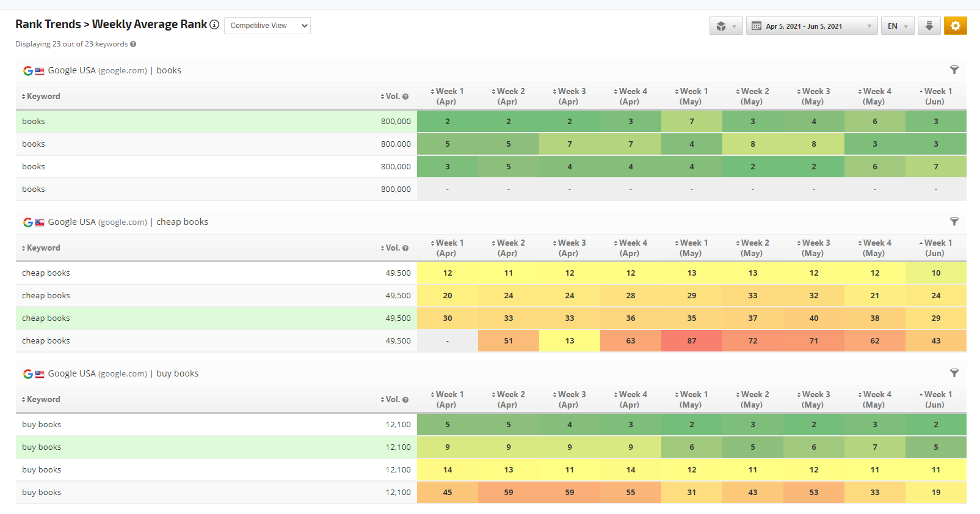Click Vol. help icon in books table
The width and height of the screenshot is (980, 514).
(405, 97)
